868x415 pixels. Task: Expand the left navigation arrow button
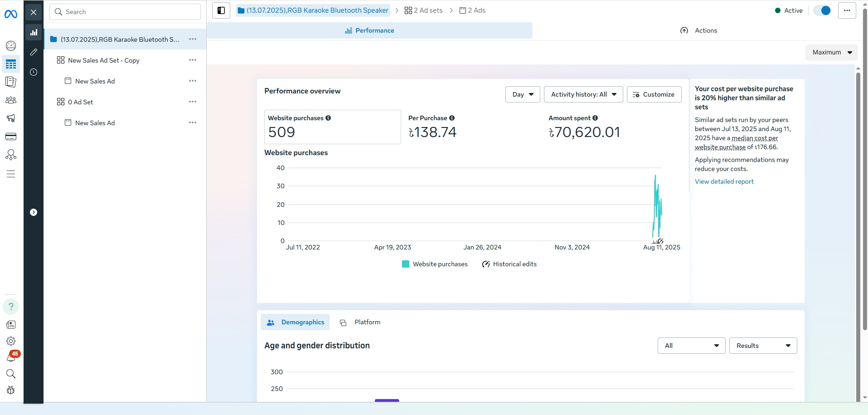click(34, 212)
